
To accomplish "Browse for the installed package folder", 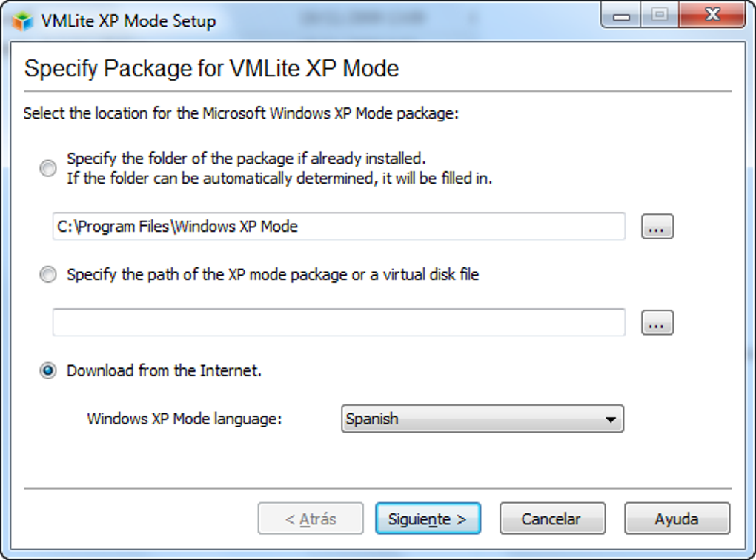I will pos(657,227).
